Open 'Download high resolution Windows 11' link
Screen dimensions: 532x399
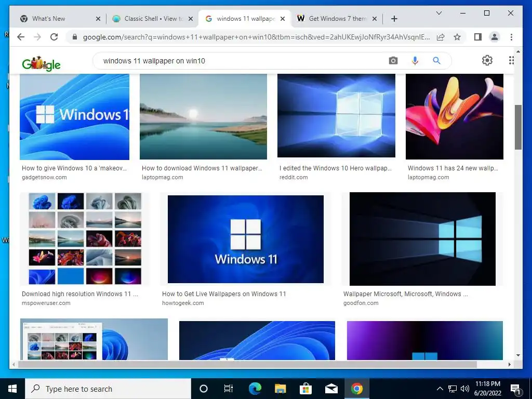80,294
